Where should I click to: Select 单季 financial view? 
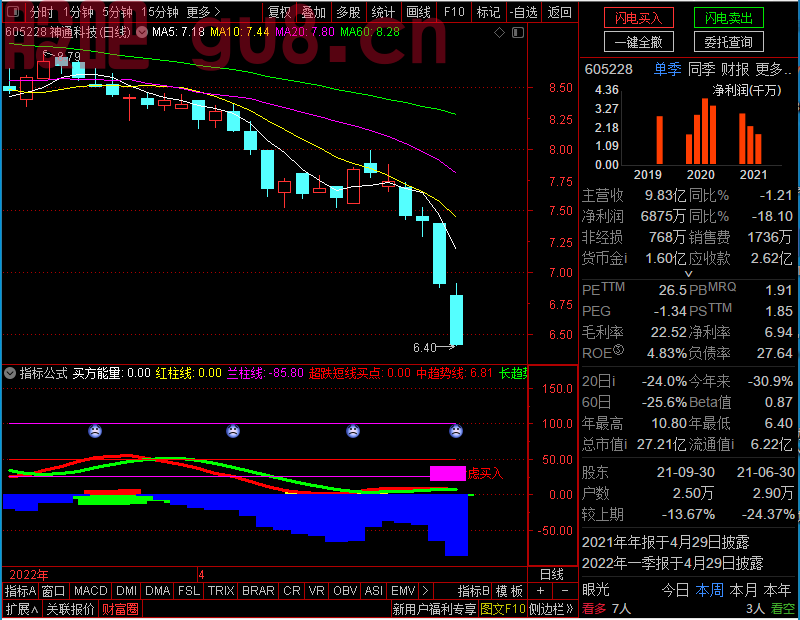pyautogui.click(x=667, y=69)
